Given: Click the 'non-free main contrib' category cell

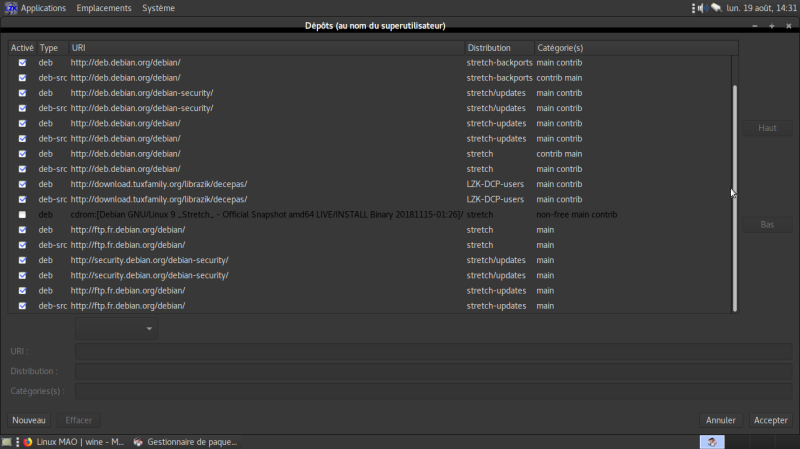Looking at the screenshot, I should point(577,215).
